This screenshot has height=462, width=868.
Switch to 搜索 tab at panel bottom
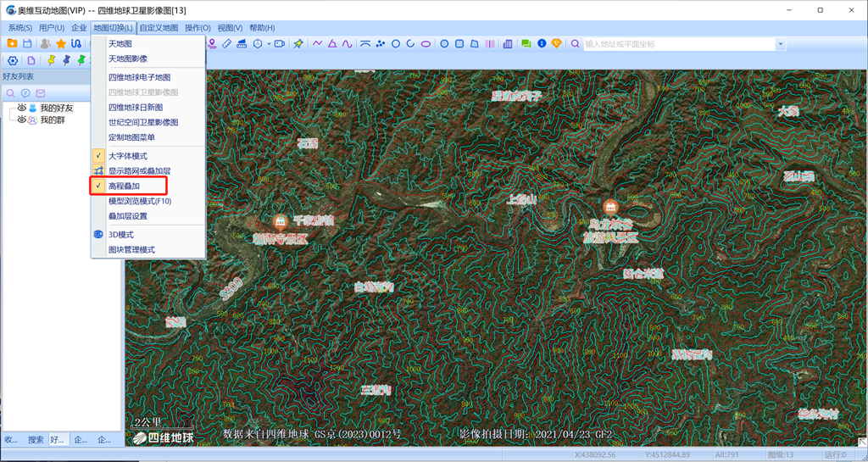click(x=36, y=440)
